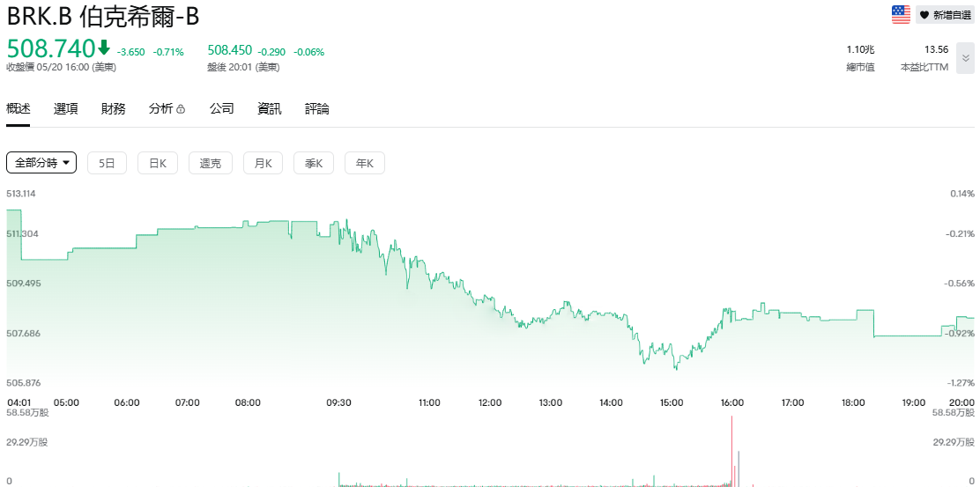Click the left 29.29万股 volume label

point(26,442)
